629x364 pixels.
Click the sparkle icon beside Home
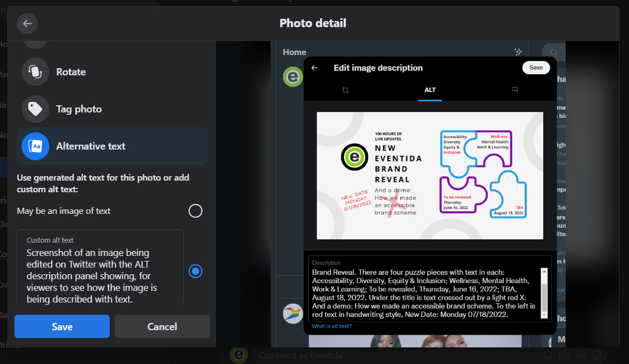pyautogui.click(x=518, y=52)
